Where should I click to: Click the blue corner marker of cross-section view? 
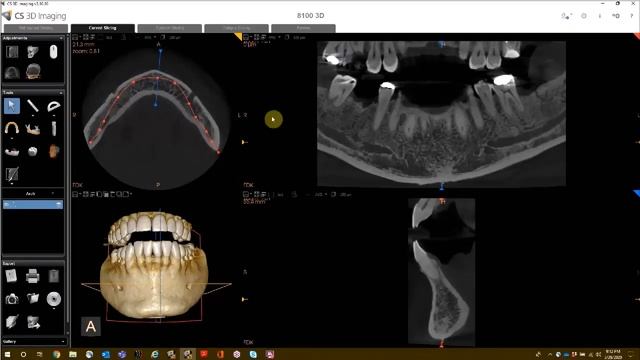[636, 193]
